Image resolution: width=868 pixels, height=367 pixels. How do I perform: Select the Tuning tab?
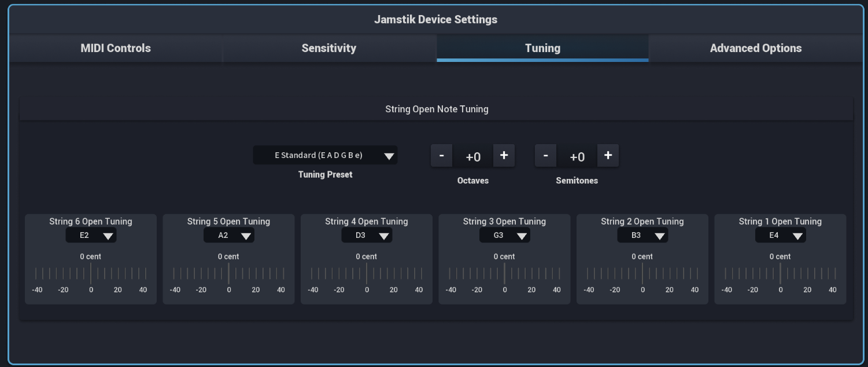pos(542,49)
